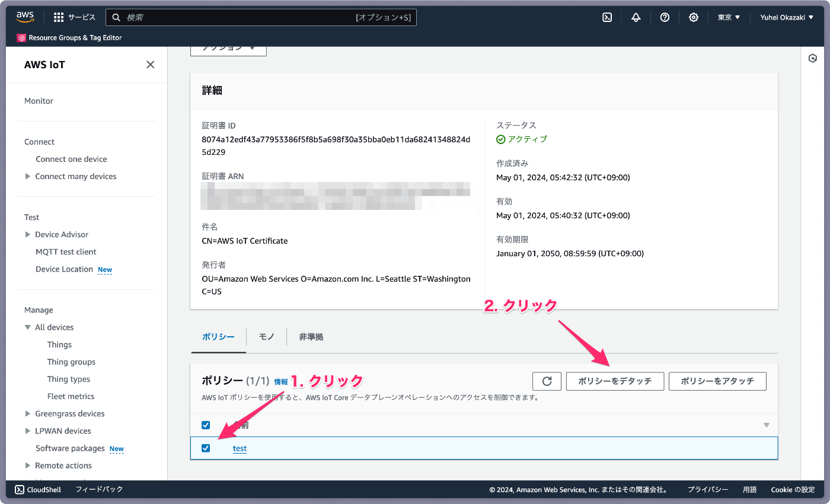Click into the AWS search field
This screenshot has width=830, height=504.
coord(261,17)
